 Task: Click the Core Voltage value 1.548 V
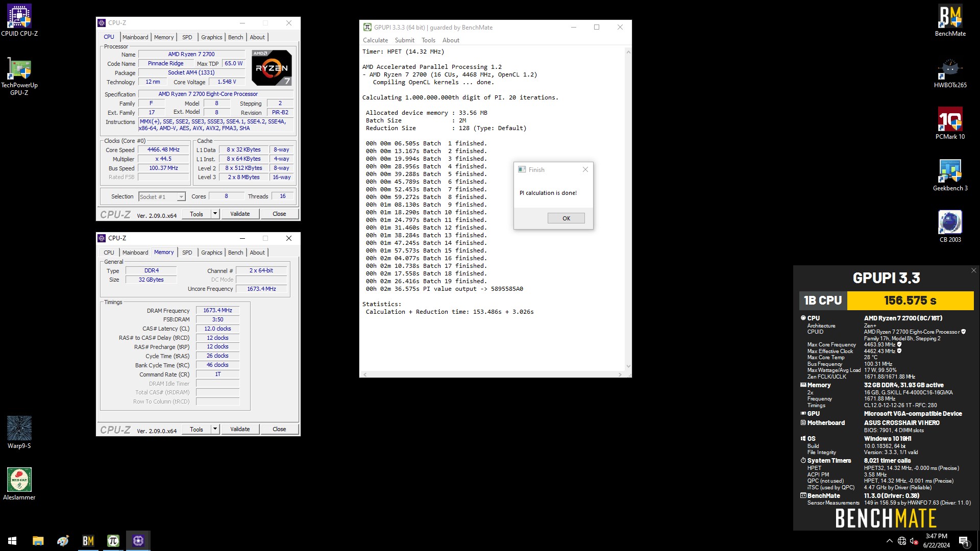[227, 82]
